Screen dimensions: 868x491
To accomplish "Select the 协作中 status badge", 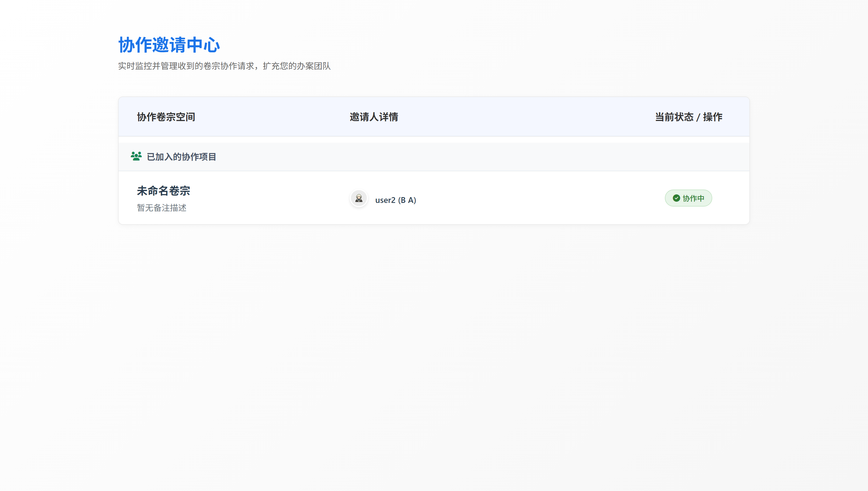I will tap(688, 198).
